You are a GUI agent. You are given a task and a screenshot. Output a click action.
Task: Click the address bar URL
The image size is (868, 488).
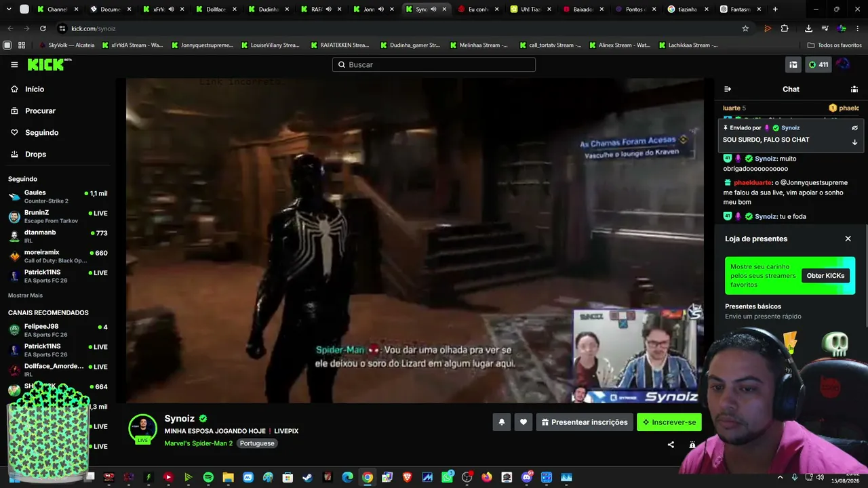[x=94, y=28]
